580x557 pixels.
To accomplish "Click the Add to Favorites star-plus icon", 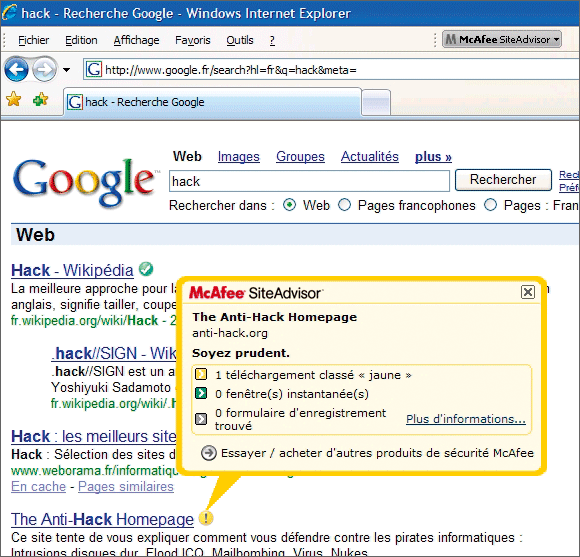I will click(x=40, y=99).
